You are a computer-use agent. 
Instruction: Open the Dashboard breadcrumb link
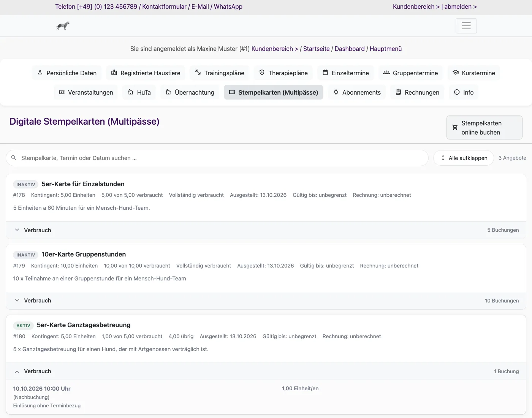coord(350,49)
